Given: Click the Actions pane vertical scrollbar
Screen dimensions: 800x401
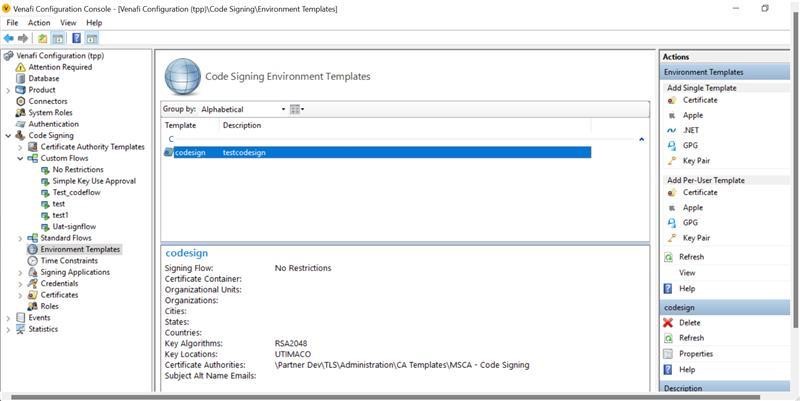Looking at the screenshot, I should coord(794,171).
